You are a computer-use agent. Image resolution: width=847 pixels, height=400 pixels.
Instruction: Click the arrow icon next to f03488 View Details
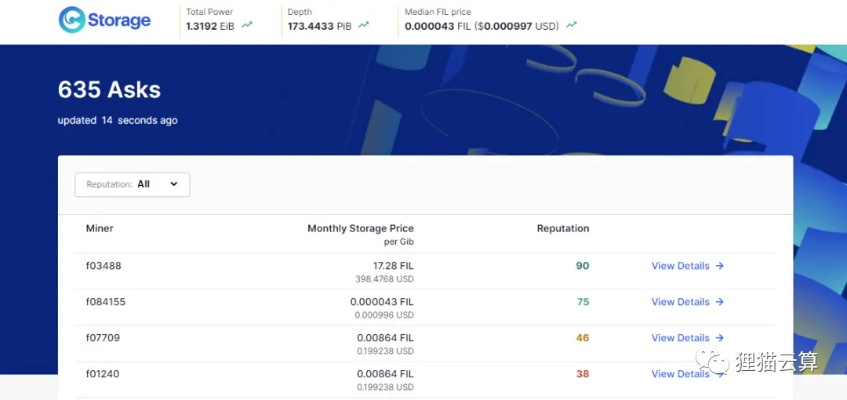[720, 266]
